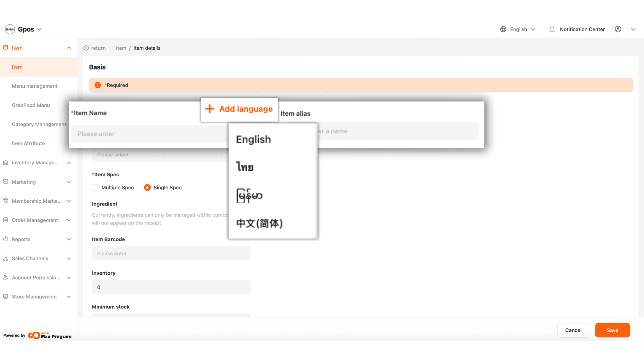This screenshot has height=362, width=644.
Task: Collapse the Item sidebar section
Action: [69, 48]
